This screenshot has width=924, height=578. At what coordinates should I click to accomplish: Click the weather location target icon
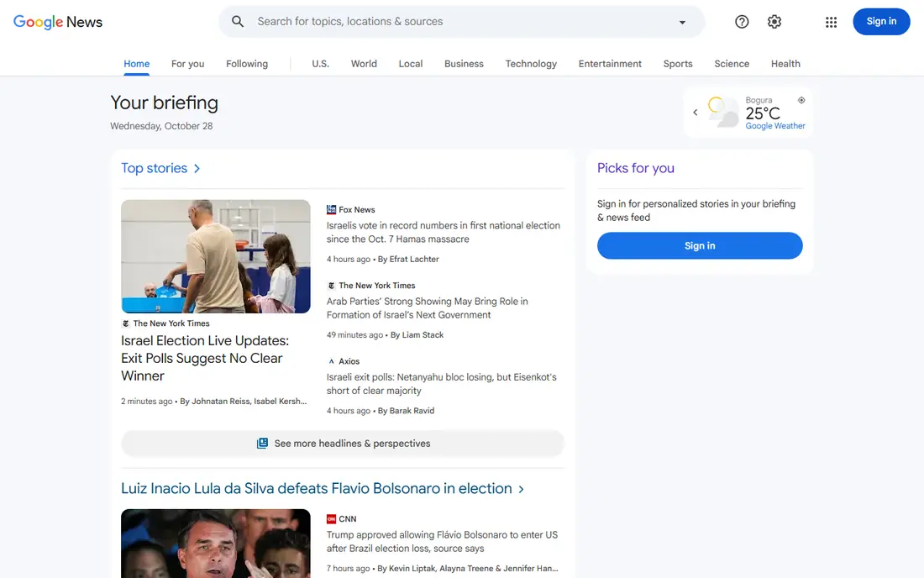pyautogui.click(x=801, y=100)
